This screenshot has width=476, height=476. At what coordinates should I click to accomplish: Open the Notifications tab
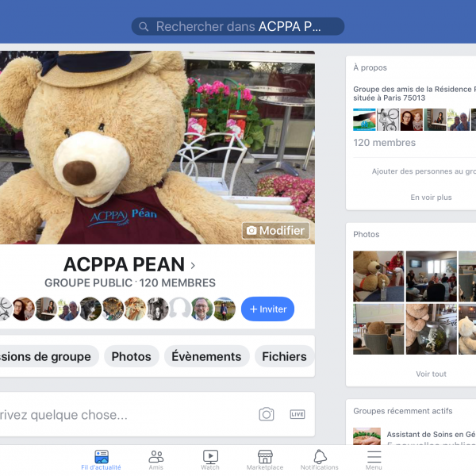coord(320,460)
